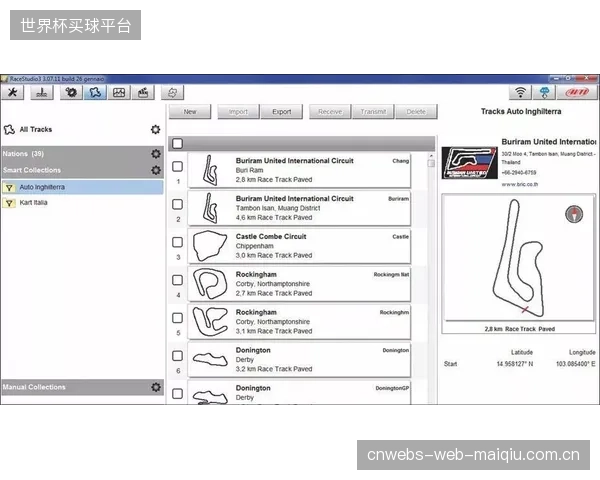600x480 pixels.
Task: Select Rockingham 2,7 km track thumbnail
Action: 210,284
